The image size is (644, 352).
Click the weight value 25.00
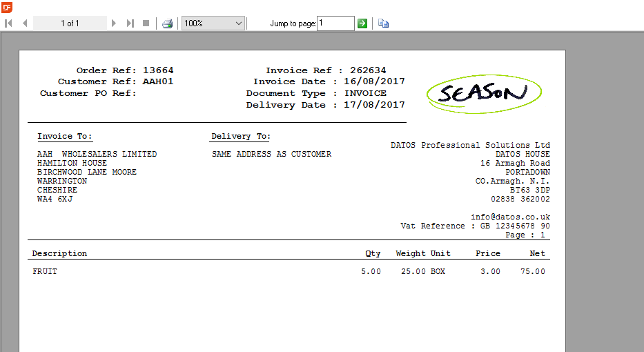pyautogui.click(x=413, y=271)
